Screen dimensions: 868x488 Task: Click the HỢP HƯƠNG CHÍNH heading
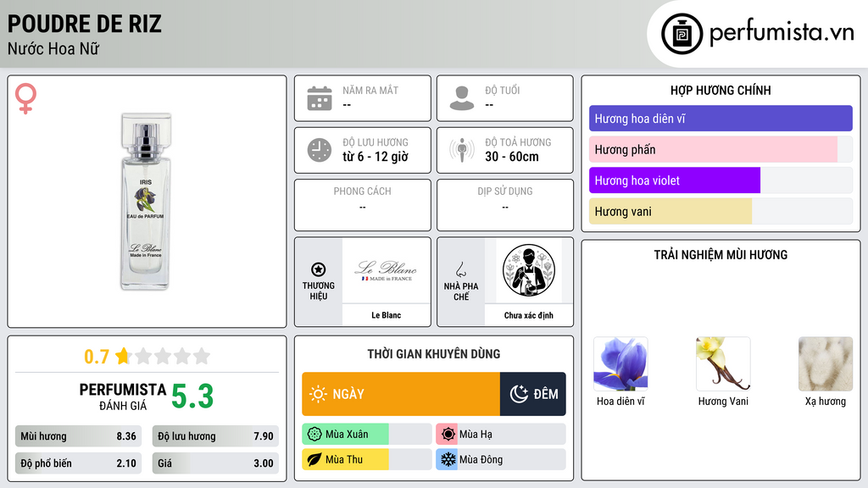coord(721,90)
